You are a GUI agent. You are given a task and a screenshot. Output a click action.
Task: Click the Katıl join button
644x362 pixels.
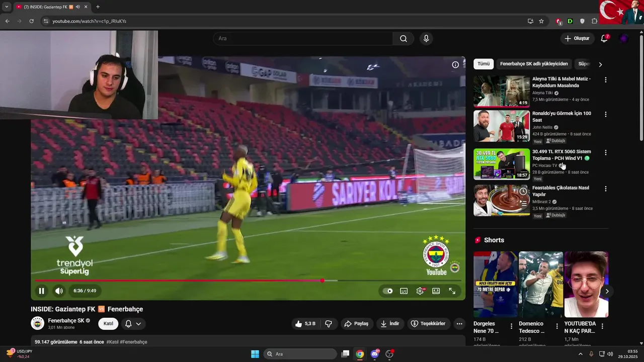click(108, 324)
